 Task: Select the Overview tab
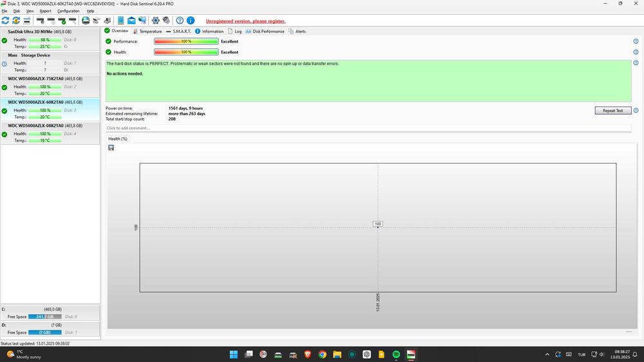pyautogui.click(x=116, y=31)
